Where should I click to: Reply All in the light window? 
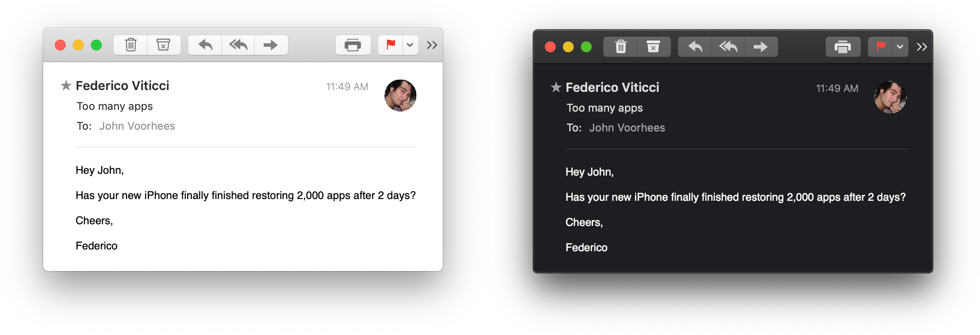pyautogui.click(x=238, y=45)
